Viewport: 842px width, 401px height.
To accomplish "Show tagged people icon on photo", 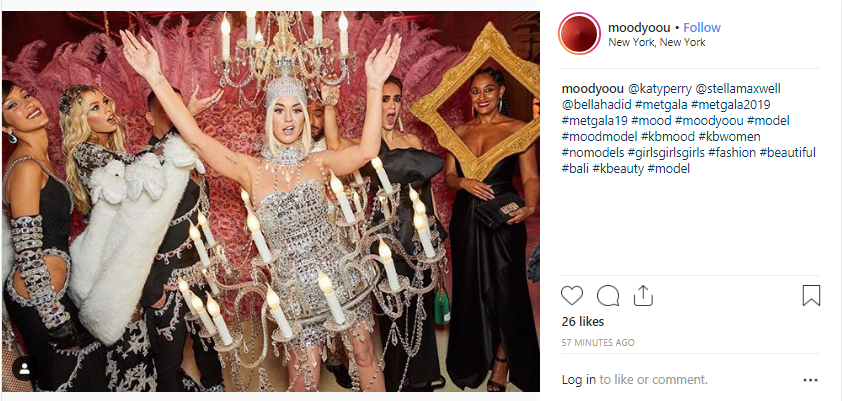I will pyautogui.click(x=24, y=368).
